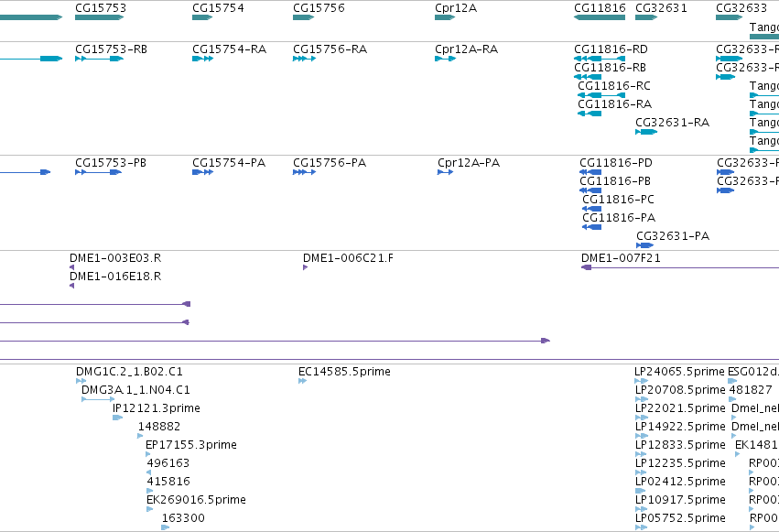
Task: Open the CG15756 gene label
Action: point(319,8)
